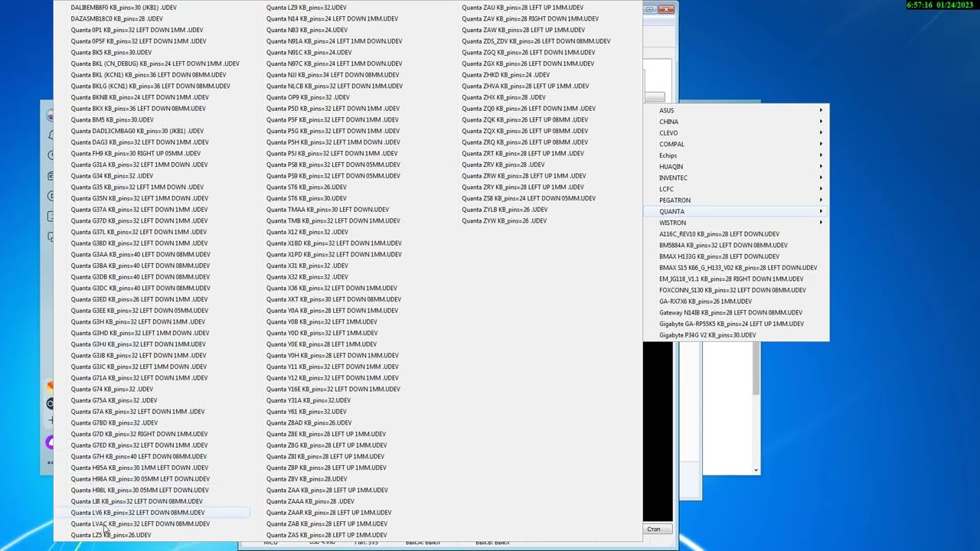980x551 pixels.
Task: Expand the CLEVO submenu
Action: tap(737, 133)
